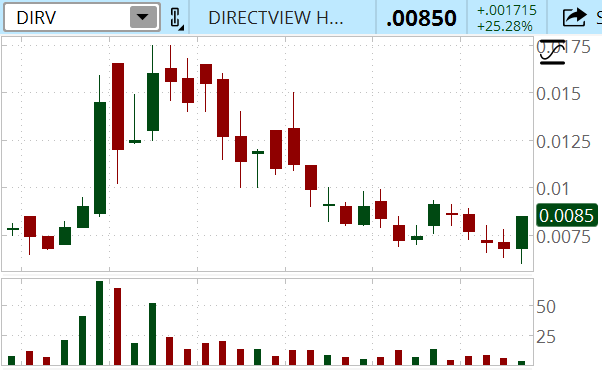This screenshot has height=372, width=602.
Task: Click the tallest red volume bar
Action: [117, 326]
